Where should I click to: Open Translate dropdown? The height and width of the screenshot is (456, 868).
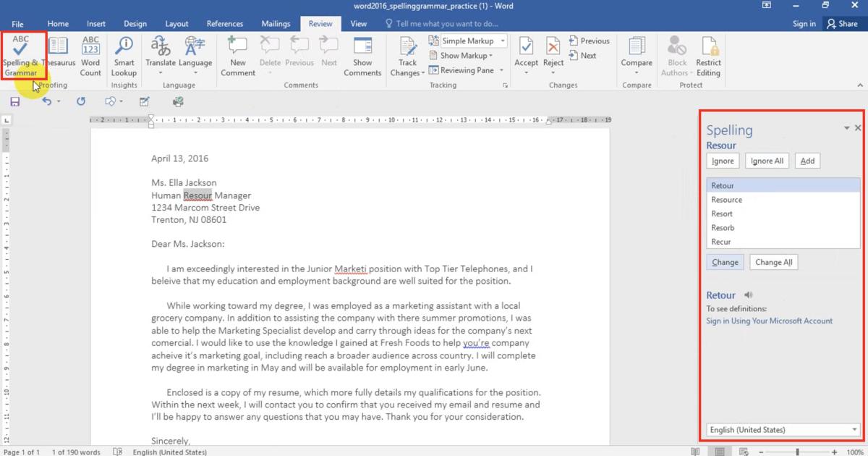[161, 56]
